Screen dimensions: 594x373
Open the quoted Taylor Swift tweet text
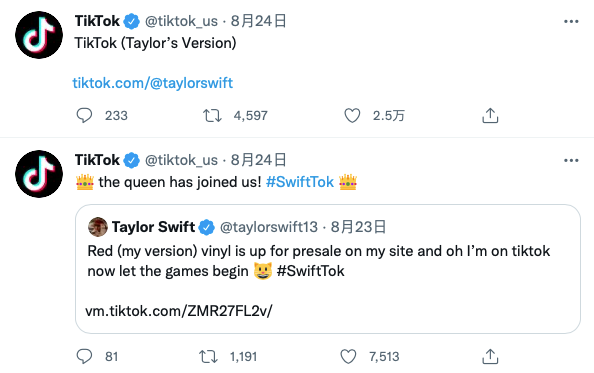coord(319,261)
